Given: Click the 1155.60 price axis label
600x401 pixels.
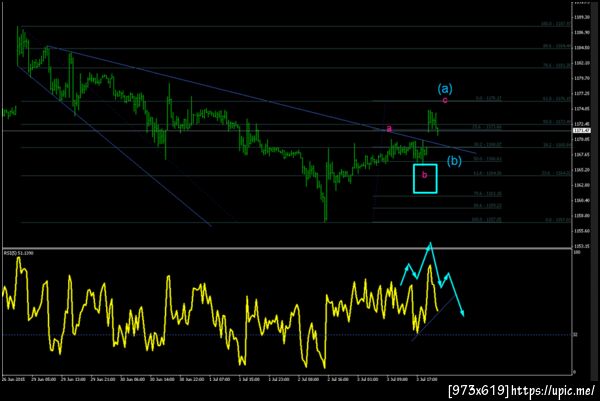Looking at the screenshot, I should point(582,231).
